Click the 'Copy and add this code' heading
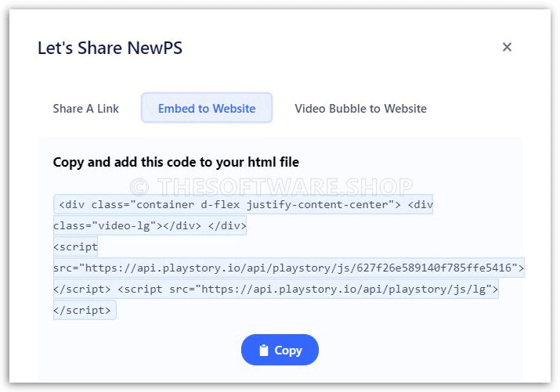Viewport: 560px width, 392px height. (176, 162)
